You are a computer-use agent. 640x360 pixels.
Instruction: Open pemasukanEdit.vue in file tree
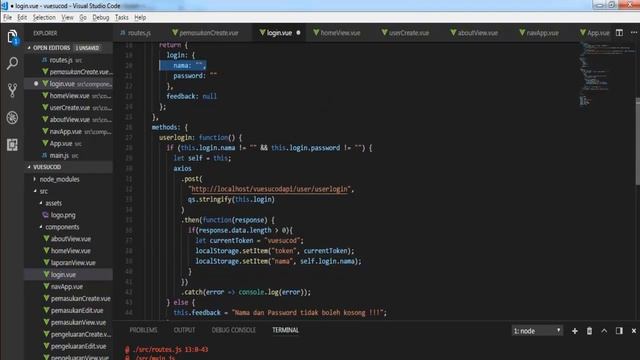[77, 311]
